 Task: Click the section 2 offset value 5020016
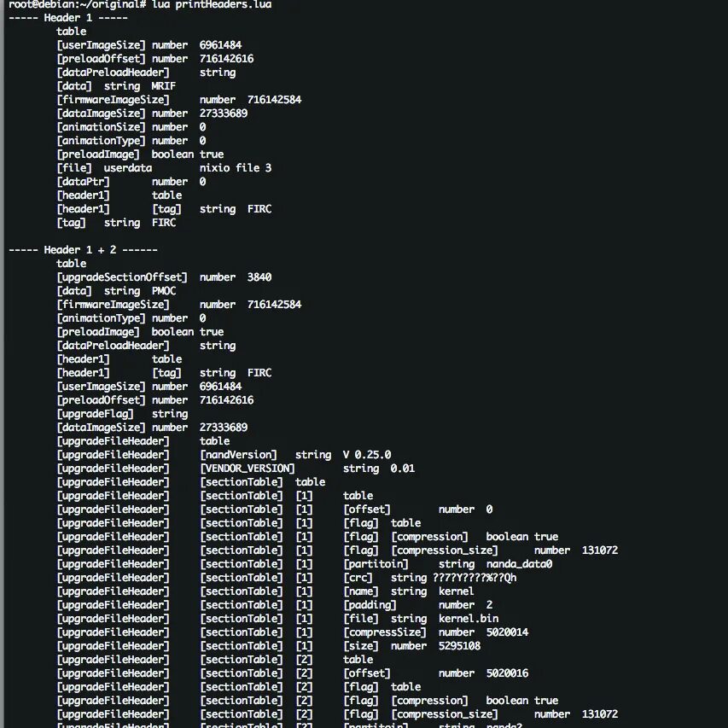508,673
